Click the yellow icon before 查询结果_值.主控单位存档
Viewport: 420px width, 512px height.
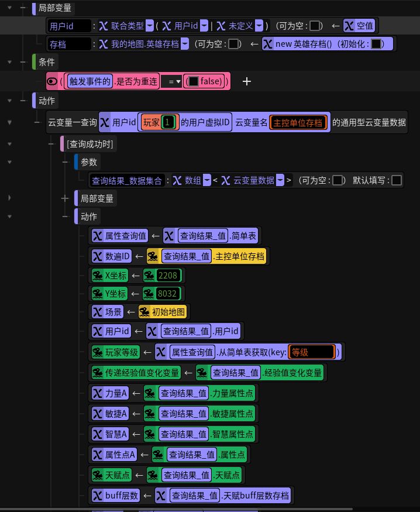click(153, 256)
